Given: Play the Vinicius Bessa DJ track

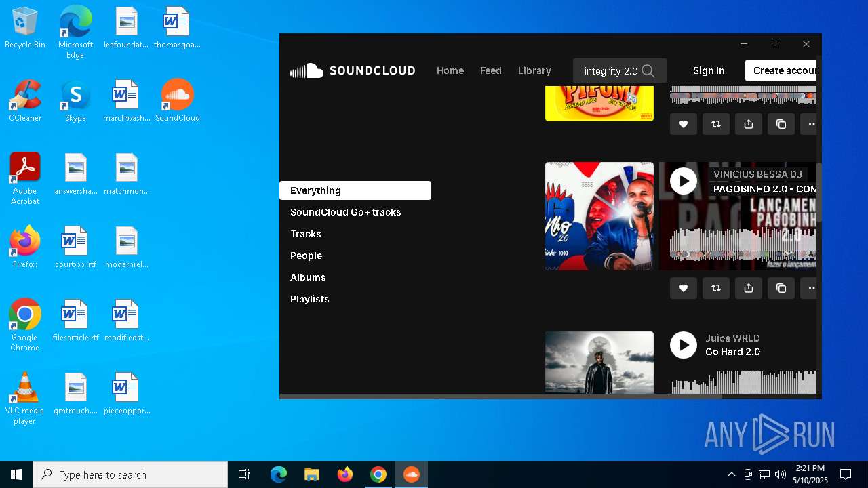Looking at the screenshot, I should [684, 181].
